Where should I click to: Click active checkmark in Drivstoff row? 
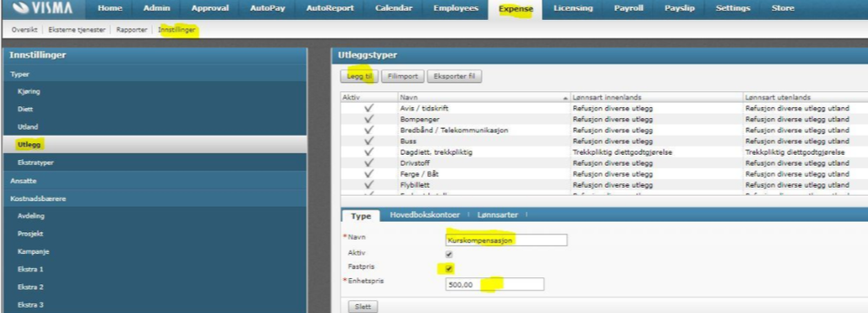[x=369, y=163]
